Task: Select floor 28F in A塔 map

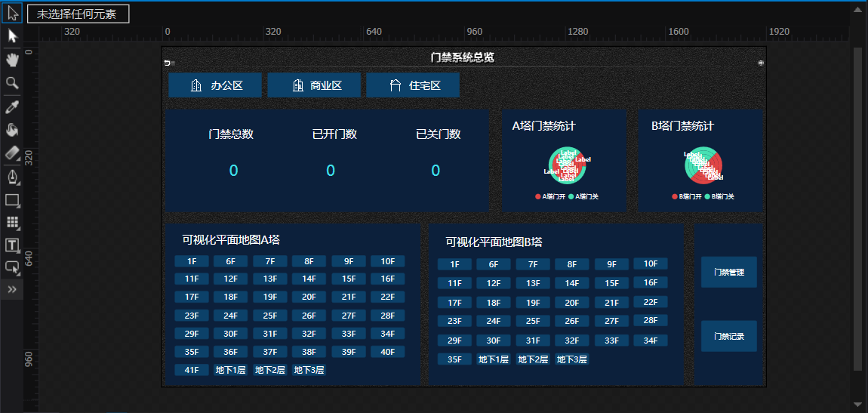Action: pyautogui.click(x=387, y=316)
